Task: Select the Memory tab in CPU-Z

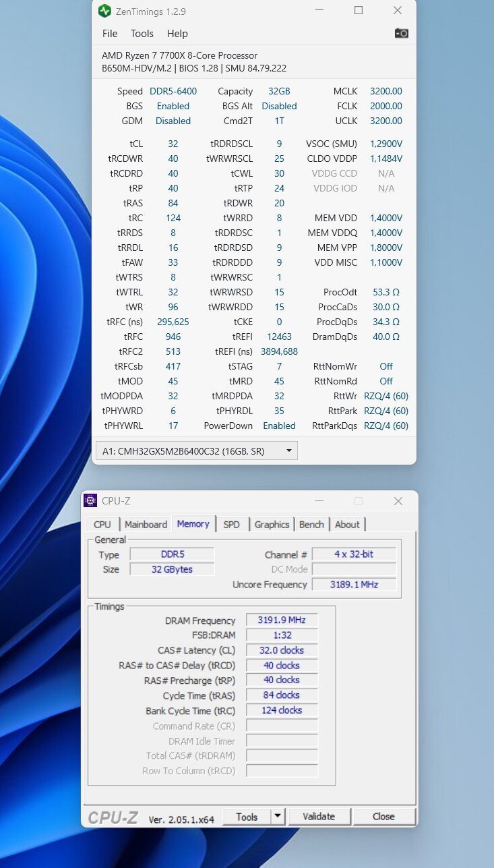Action: point(193,524)
